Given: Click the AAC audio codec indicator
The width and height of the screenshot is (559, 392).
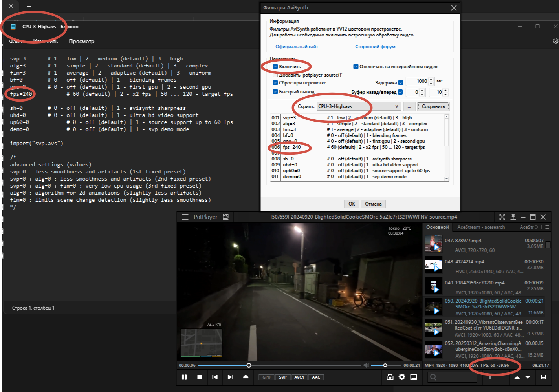Looking at the screenshot, I should (316, 377).
